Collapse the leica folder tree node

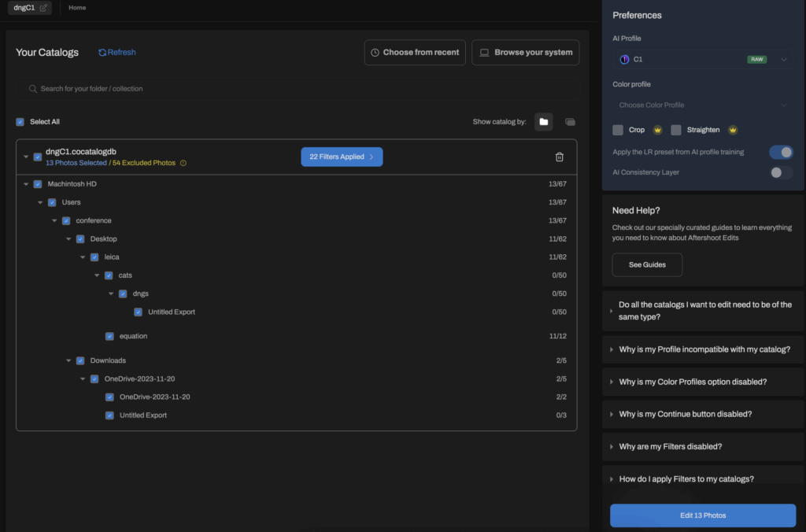click(x=83, y=257)
